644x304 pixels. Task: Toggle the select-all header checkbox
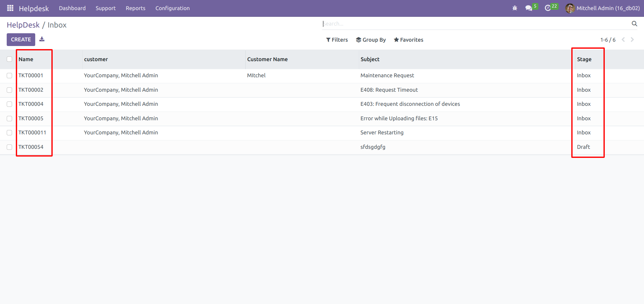9,59
